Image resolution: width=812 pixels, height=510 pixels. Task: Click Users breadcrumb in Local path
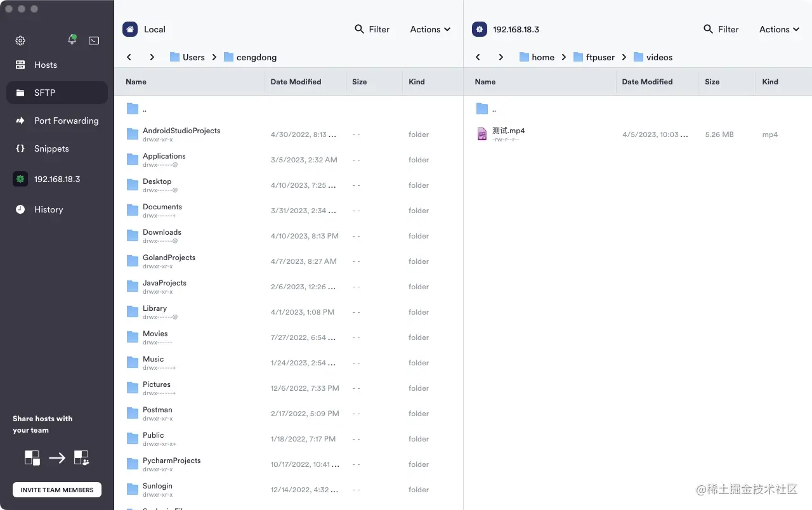click(x=187, y=57)
